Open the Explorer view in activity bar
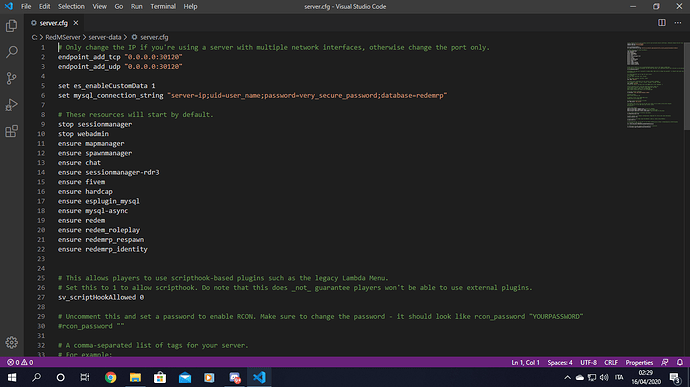This screenshot has width=690, height=387. click(11, 26)
